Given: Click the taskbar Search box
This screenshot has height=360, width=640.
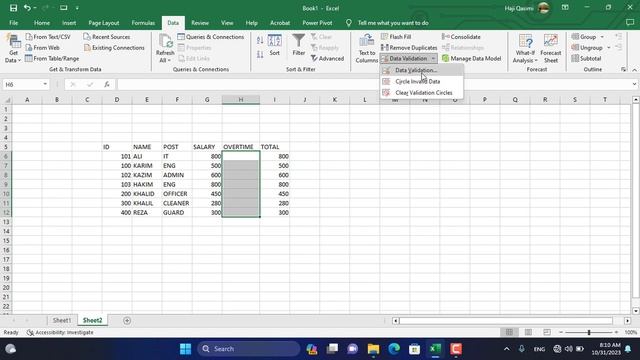Looking at the screenshot, I should point(249,349).
